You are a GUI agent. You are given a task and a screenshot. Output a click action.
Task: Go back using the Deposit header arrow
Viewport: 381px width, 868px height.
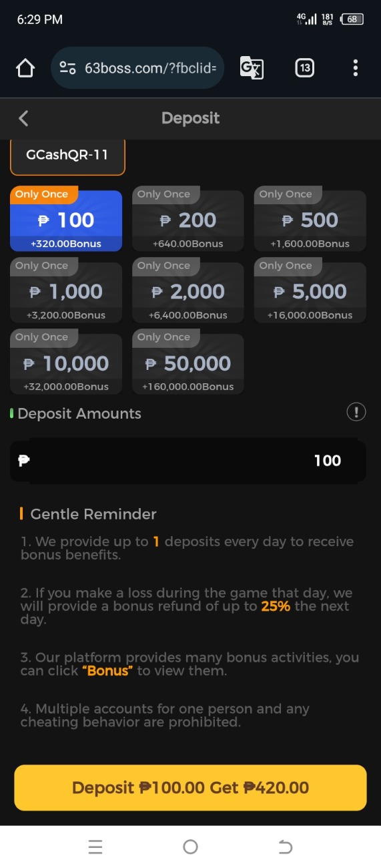click(x=23, y=118)
